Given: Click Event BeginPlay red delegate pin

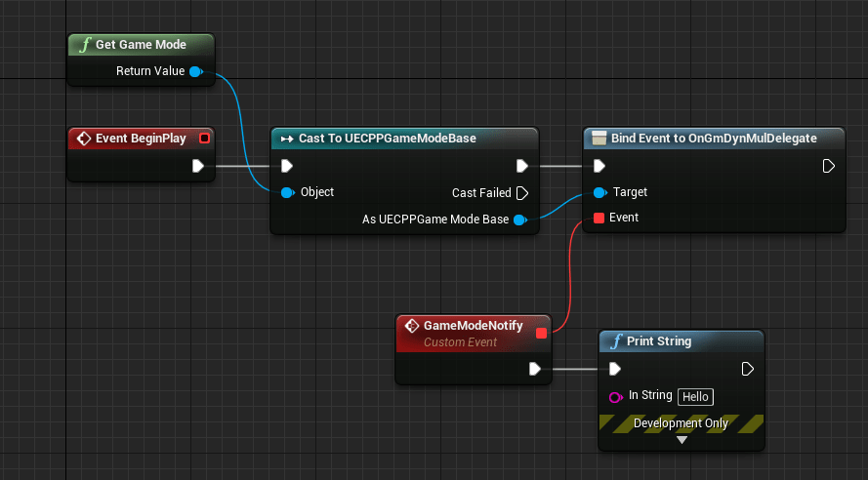Looking at the screenshot, I should click(204, 139).
